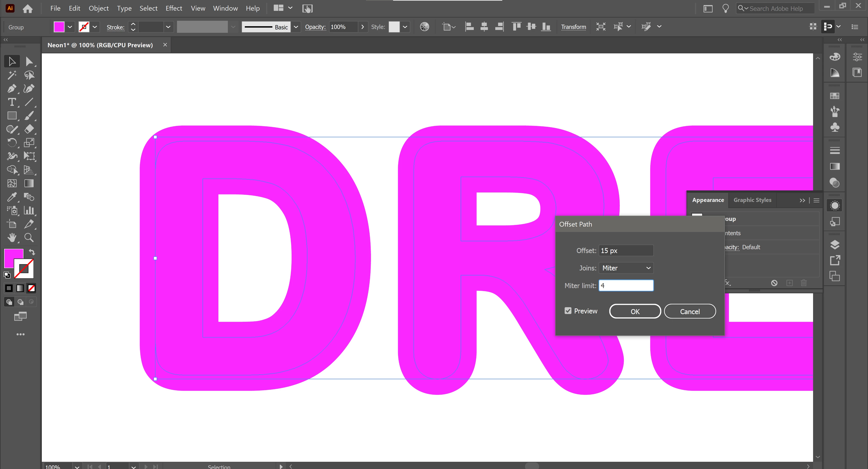Click OK in the Offset Path dialog
Image resolution: width=868 pixels, height=469 pixels.
pyautogui.click(x=635, y=311)
